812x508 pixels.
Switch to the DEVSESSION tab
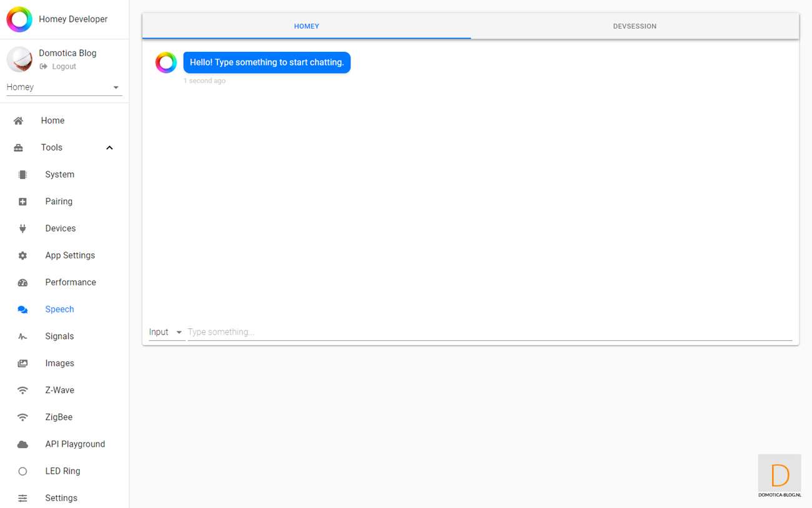coord(635,26)
